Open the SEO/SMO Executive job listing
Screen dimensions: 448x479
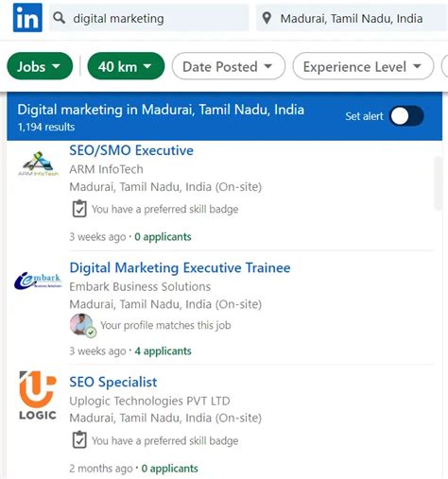(131, 150)
